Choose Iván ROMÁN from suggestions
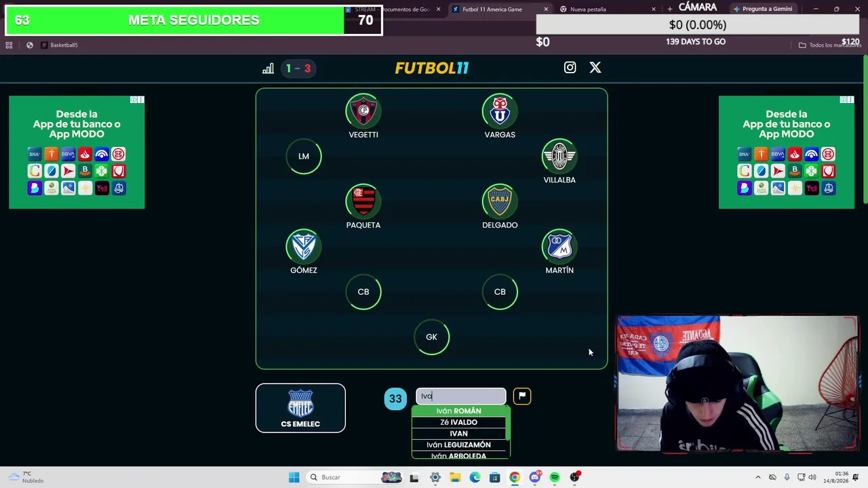This screenshot has height=488, width=868. pos(459,411)
